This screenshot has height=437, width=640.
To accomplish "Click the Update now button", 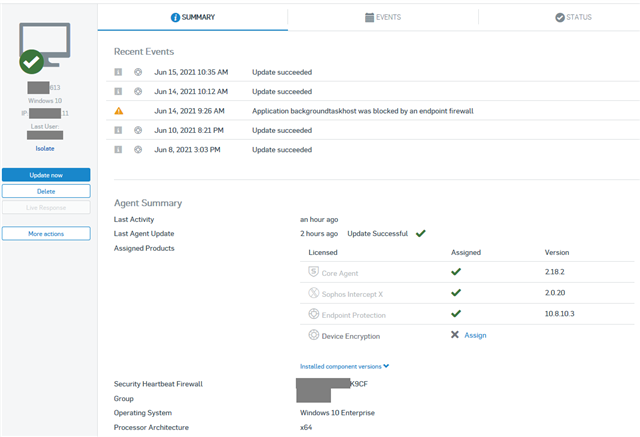I will [46, 175].
